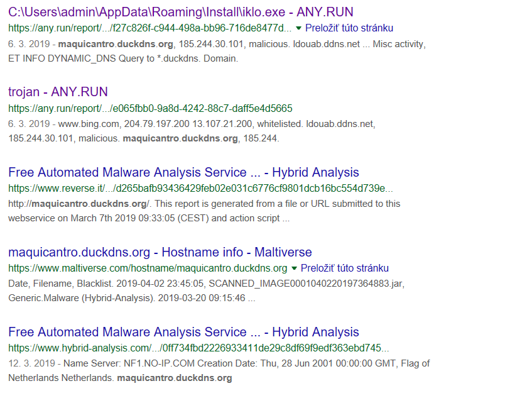Expand the dropdown arrow beside the f27c826f any.run URL

(298, 28)
